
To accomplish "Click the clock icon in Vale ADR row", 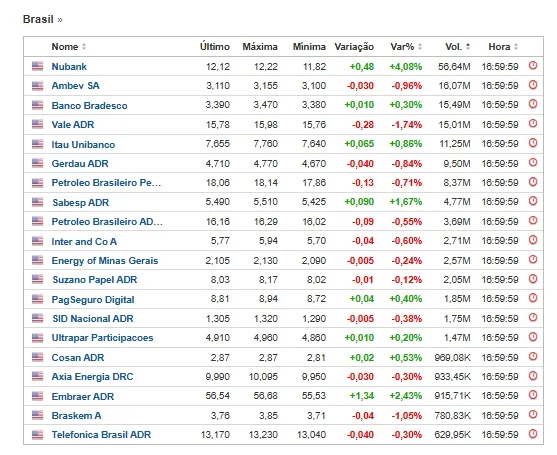I will 533,124.
